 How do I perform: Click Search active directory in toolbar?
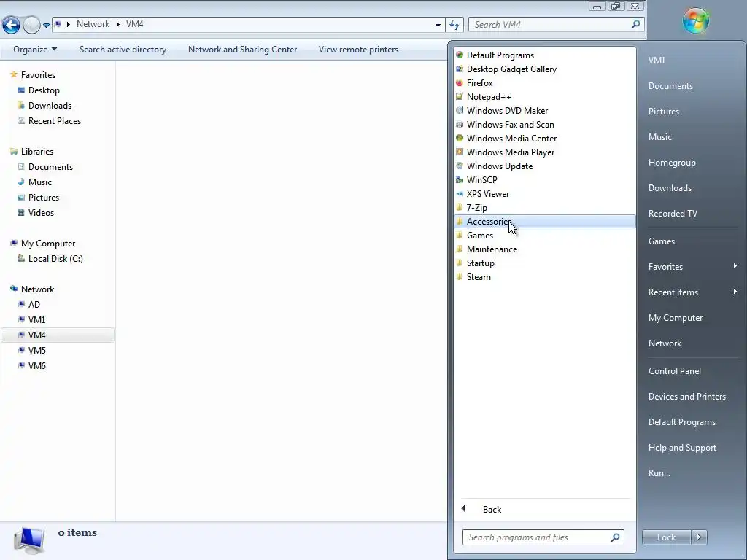point(123,50)
